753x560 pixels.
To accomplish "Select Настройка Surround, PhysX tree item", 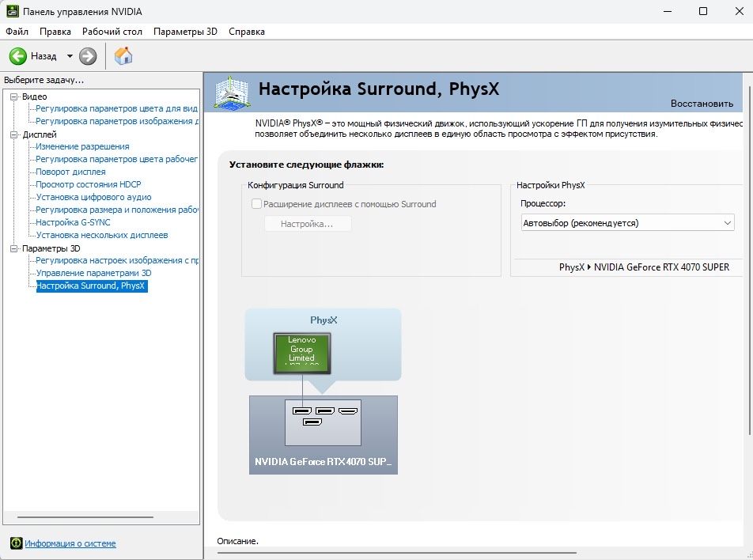I will click(x=92, y=286).
